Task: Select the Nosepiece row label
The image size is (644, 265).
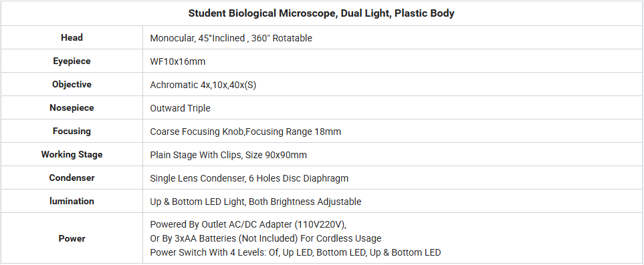Action: pos(72,107)
